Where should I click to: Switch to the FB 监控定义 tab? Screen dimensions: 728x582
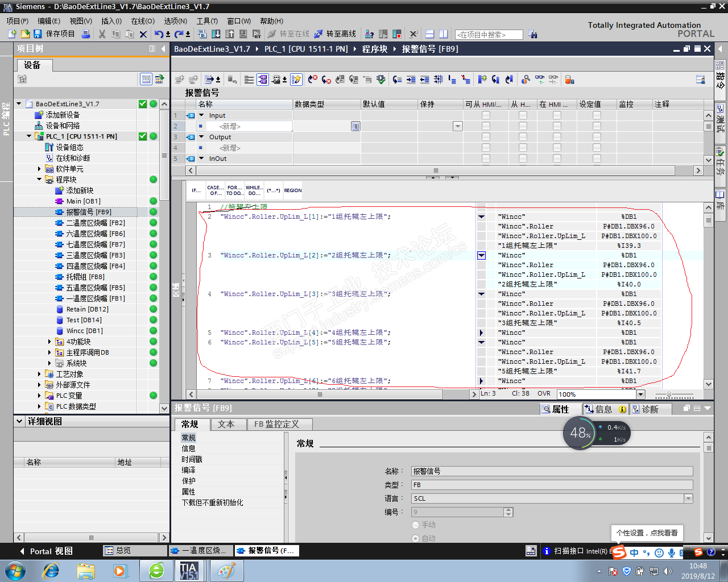276,424
